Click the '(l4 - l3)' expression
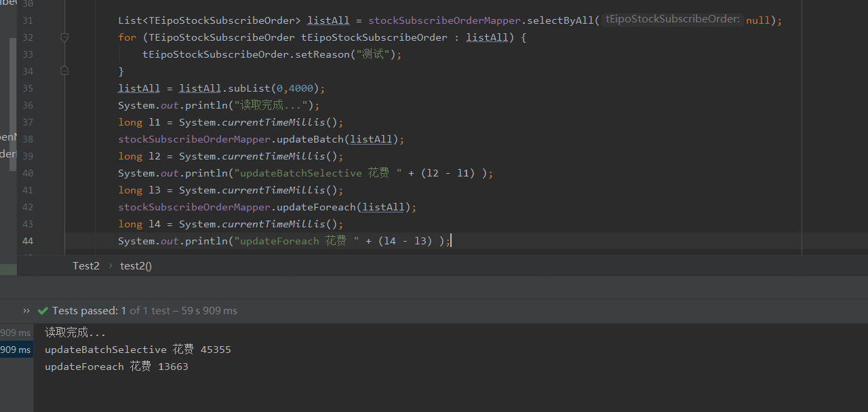Screen dimensions: 868x412 (406, 241)
